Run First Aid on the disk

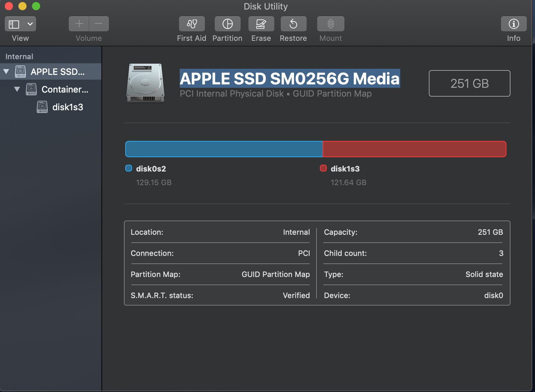(x=192, y=24)
